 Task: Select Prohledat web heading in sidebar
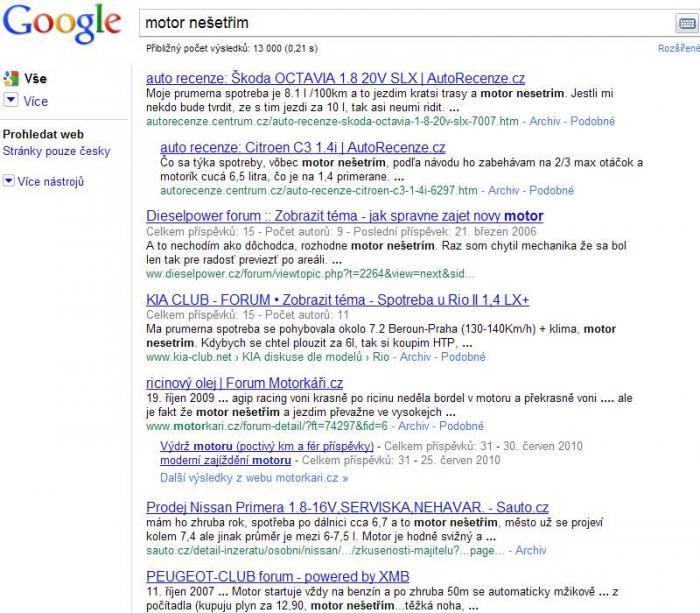[x=43, y=134]
